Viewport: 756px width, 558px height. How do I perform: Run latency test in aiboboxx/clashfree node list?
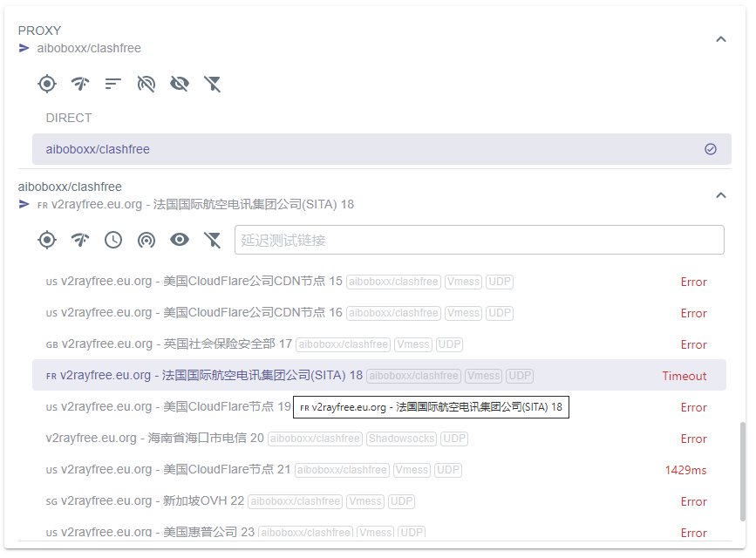(x=80, y=240)
